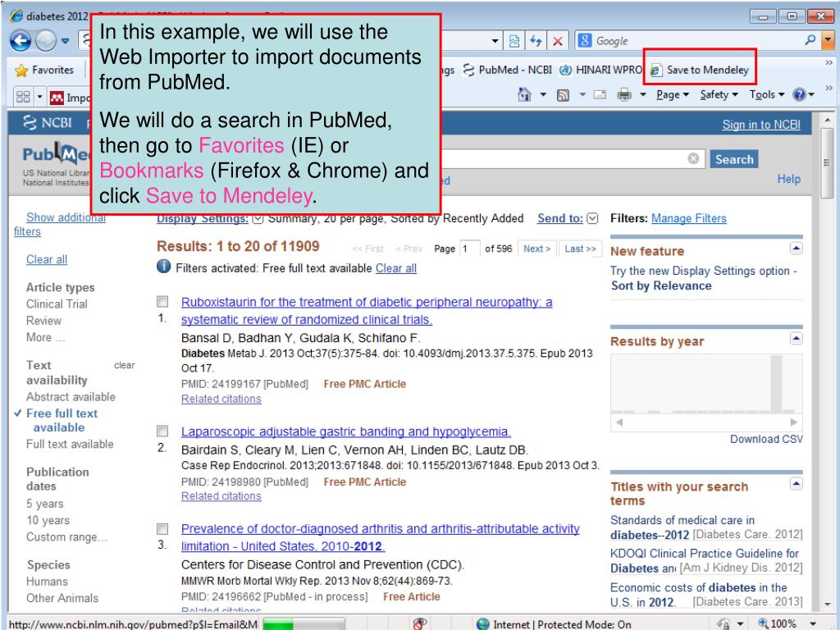The width and height of the screenshot is (840, 630).
Task: Click the Download CSV link
Action: pyautogui.click(x=767, y=439)
